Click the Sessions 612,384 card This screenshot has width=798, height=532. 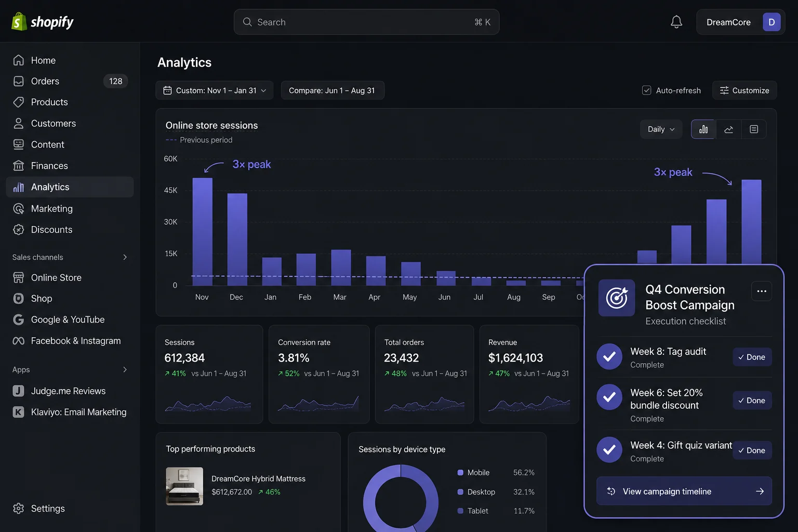[209, 374]
